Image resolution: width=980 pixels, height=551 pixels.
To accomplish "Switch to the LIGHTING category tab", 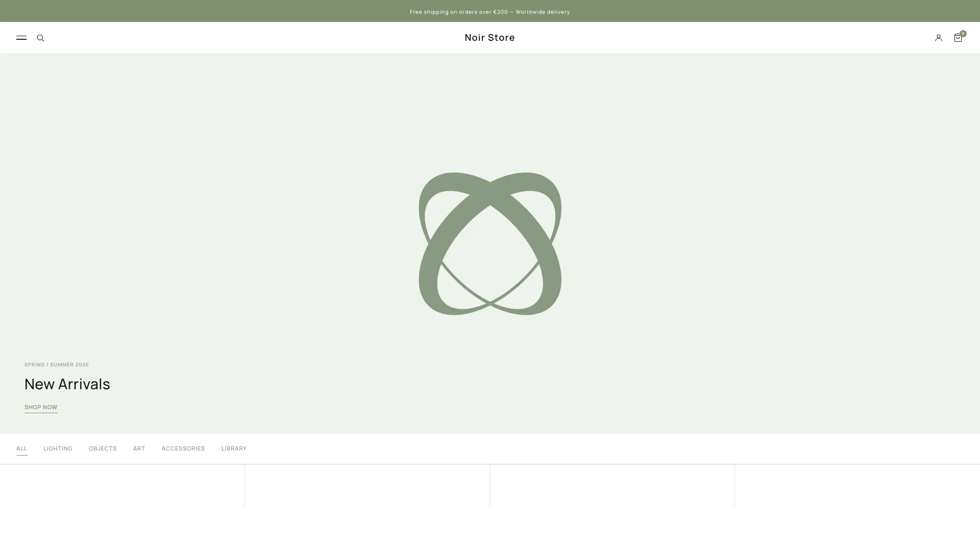I will (x=58, y=448).
